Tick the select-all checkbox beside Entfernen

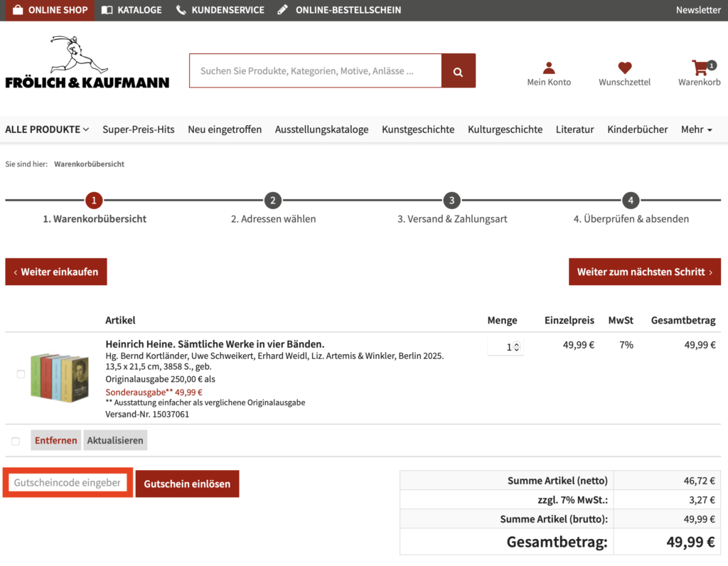(15, 440)
